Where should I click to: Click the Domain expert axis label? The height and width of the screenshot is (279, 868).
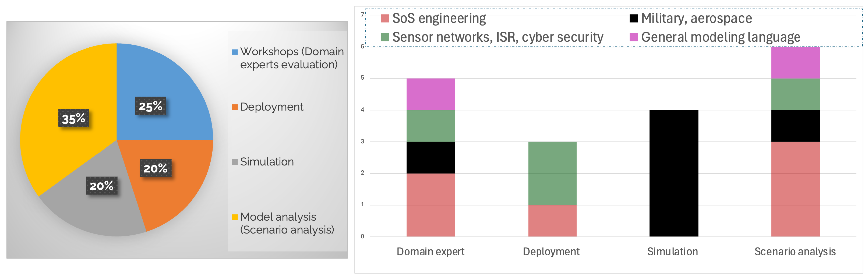430,252
